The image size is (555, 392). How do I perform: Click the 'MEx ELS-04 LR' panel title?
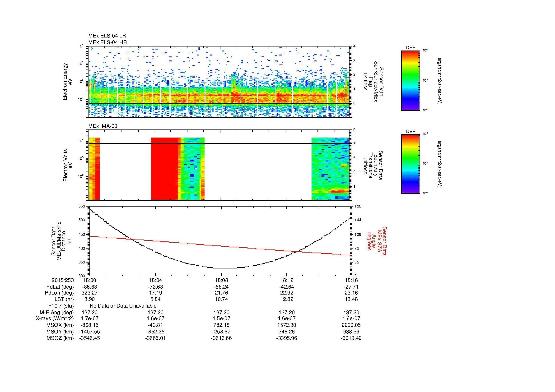(x=107, y=36)
